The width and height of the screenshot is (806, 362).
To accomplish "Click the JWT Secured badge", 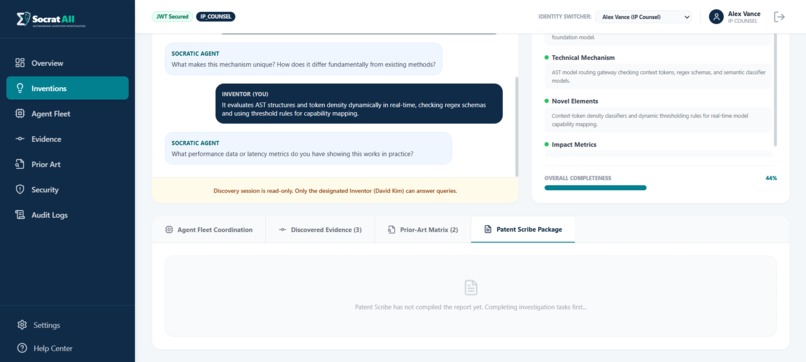I will click(x=172, y=16).
